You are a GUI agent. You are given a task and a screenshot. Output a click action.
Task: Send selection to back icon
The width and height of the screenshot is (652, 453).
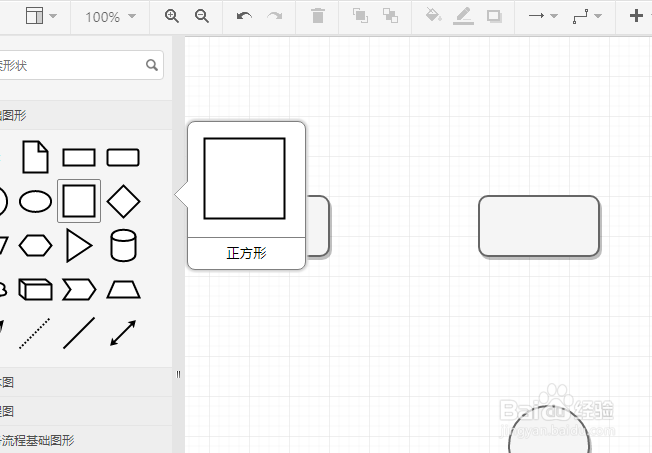(390, 16)
